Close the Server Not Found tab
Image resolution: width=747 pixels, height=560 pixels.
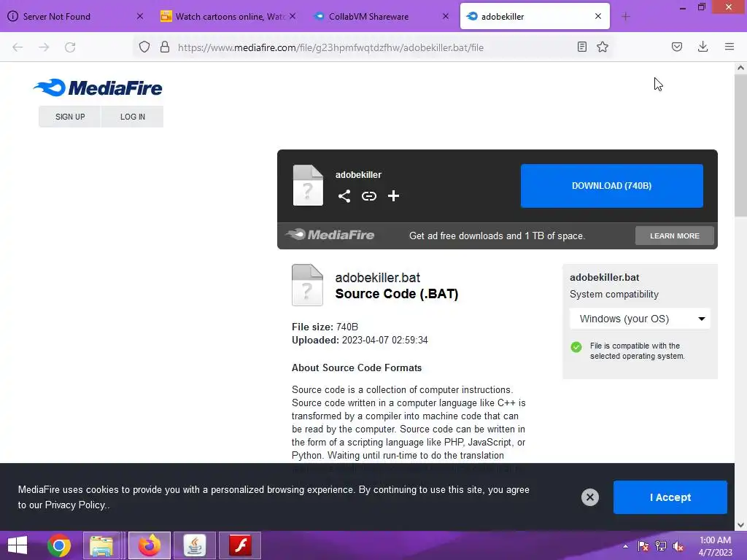coord(139,17)
